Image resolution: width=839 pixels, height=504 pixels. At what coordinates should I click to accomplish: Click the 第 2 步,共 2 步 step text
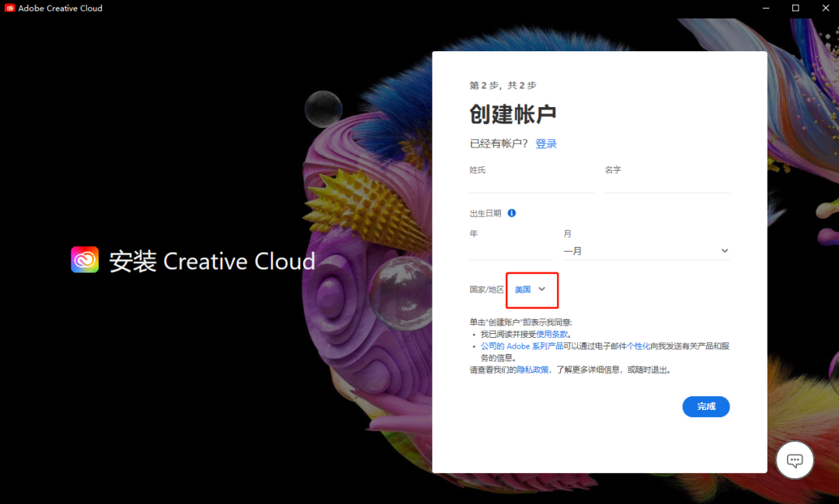point(503,85)
